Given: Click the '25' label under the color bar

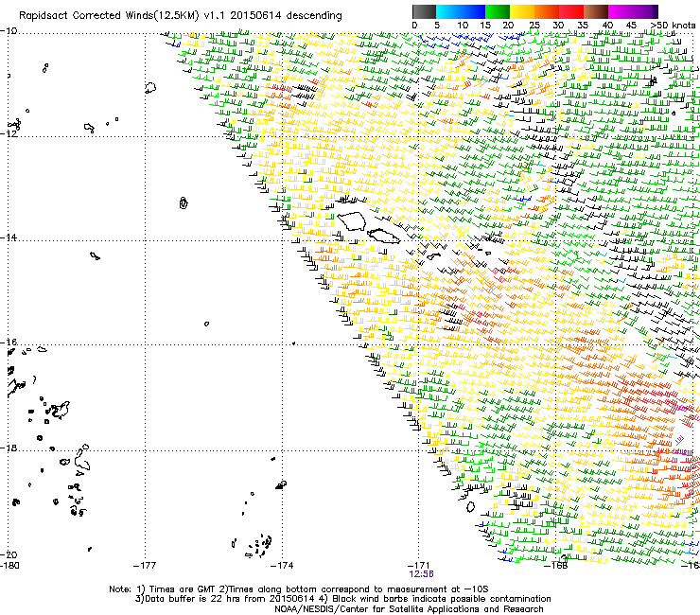Looking at the screenshot, I should pos(534,26).
